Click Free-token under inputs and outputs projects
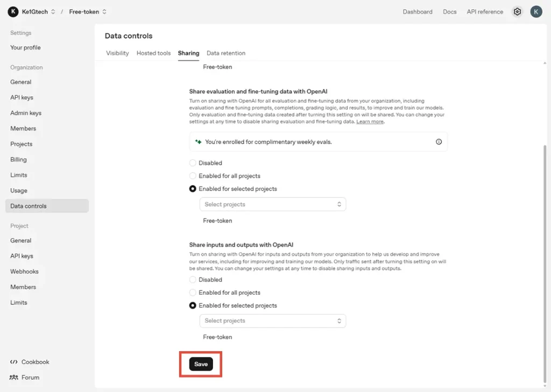Image resolution: width=551 pixels, height=392 pixels. [217, 337]
